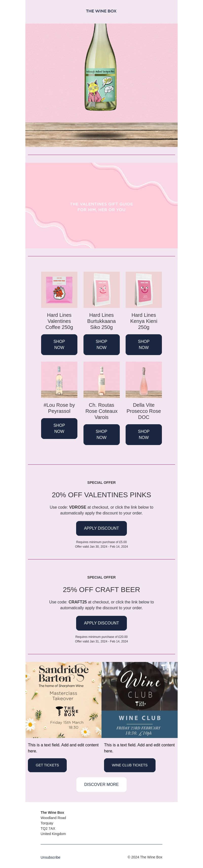
Task: Click THE WINE BOX header logo text
Action: click(101, 11)
